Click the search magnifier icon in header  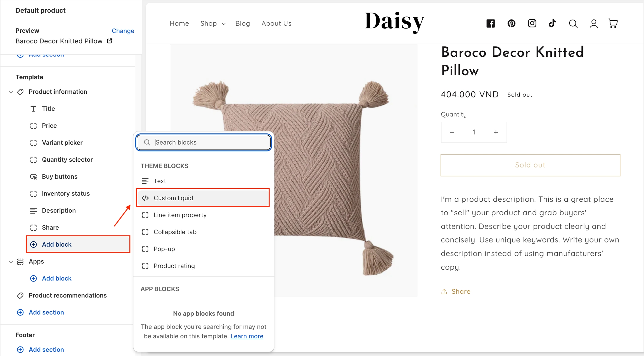(573, 24)
